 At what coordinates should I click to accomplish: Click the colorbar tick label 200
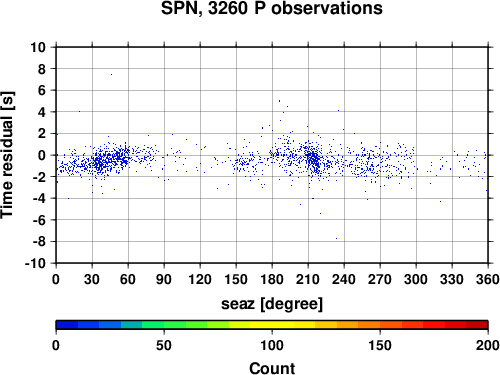[488, 345]
